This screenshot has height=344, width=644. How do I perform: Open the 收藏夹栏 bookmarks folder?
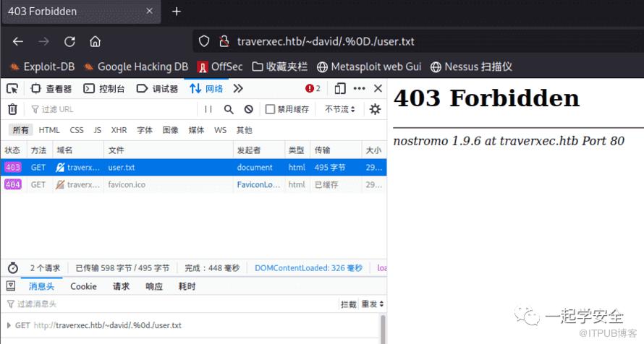point(280,66)
